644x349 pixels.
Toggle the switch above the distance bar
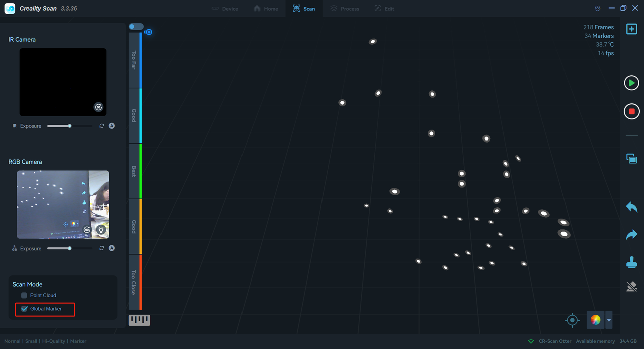tap(136, 27)
